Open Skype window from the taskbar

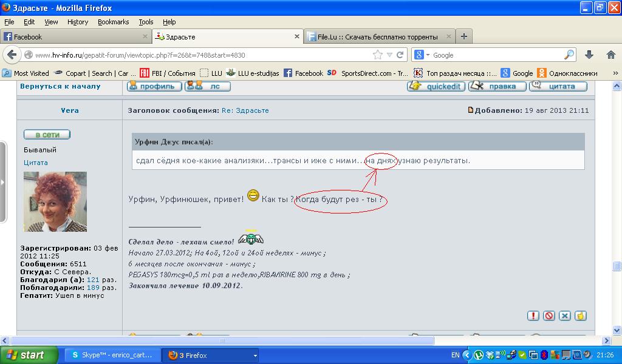click(x=112, y=356)
